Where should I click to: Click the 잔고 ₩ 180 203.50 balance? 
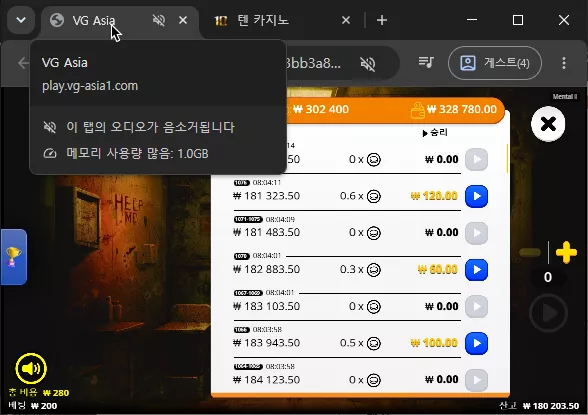click(x=539, y=406)
